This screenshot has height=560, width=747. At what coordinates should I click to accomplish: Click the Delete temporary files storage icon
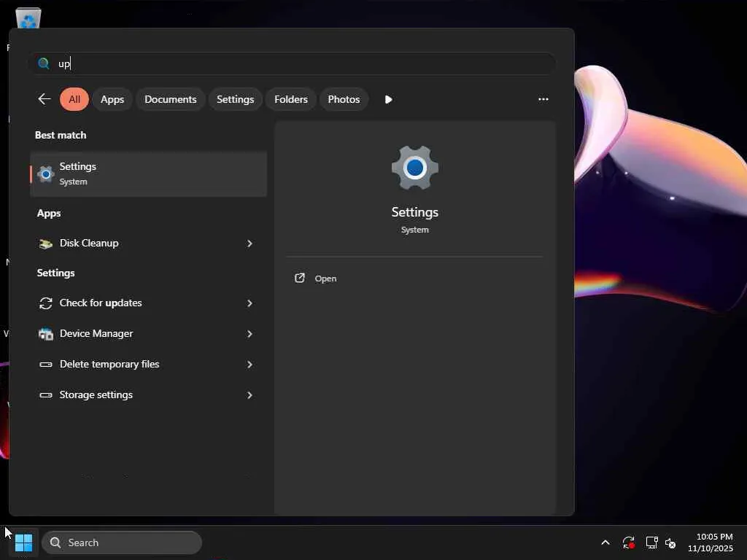click(x=46, y=365)
